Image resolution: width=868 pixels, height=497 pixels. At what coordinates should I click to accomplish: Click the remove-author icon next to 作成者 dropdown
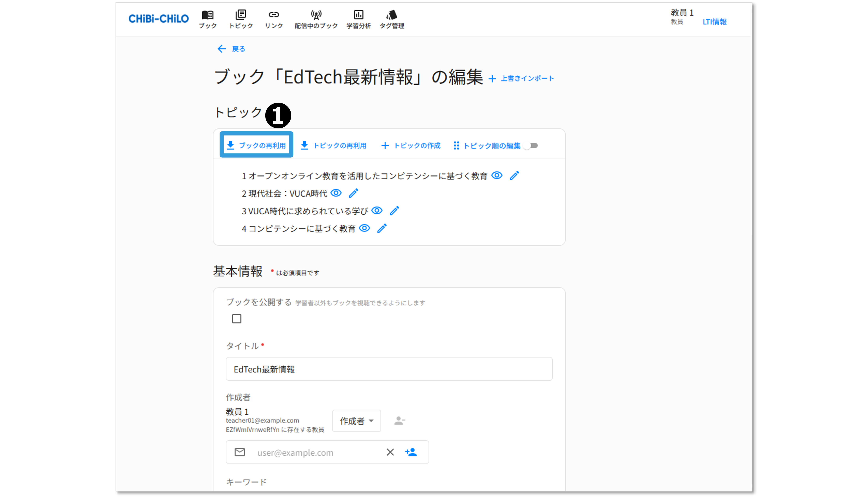click(x=399, y=420)
